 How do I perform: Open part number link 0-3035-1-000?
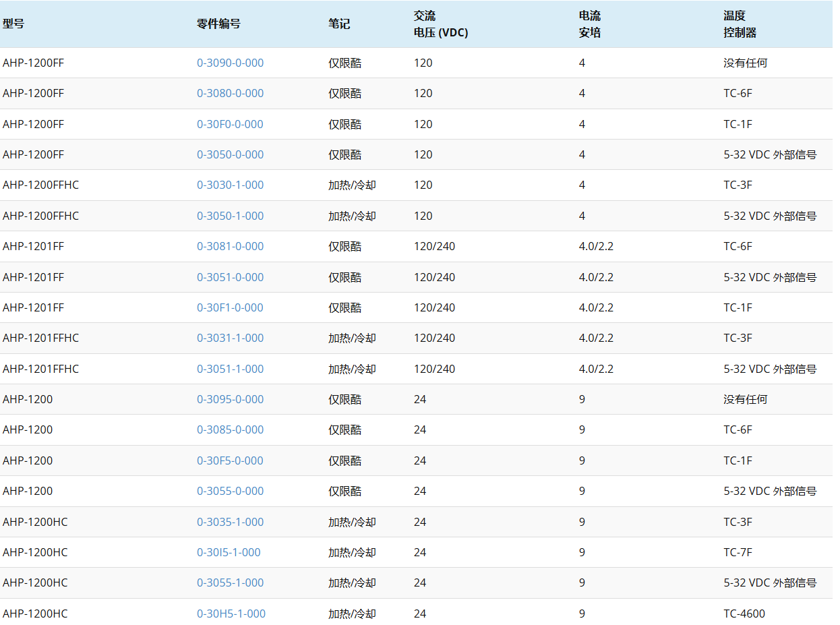coord(230,522)
